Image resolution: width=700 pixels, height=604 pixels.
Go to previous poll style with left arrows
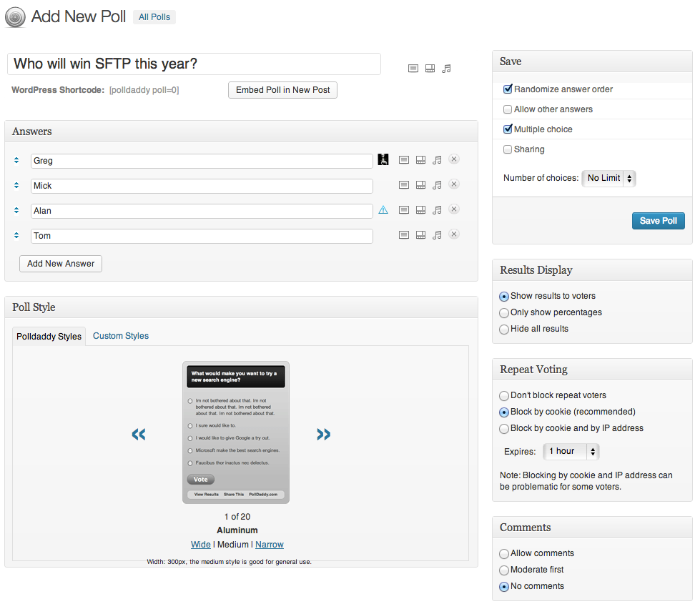(x=139, y=434)
